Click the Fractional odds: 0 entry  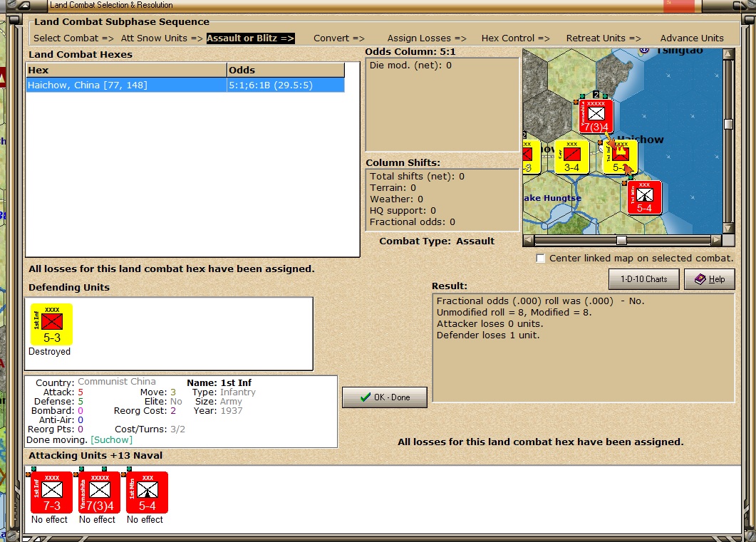[413, 222]
